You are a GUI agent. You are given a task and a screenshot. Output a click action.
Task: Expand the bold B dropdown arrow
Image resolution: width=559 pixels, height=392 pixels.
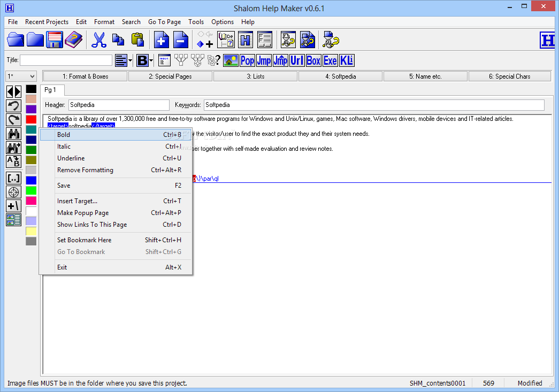click(x=151, y=60)
